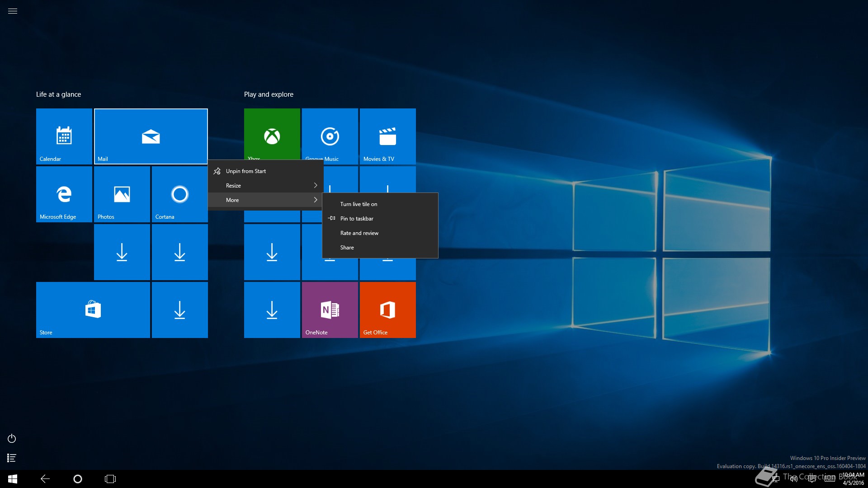Open the Get Office tile

[x=388, y=310]
